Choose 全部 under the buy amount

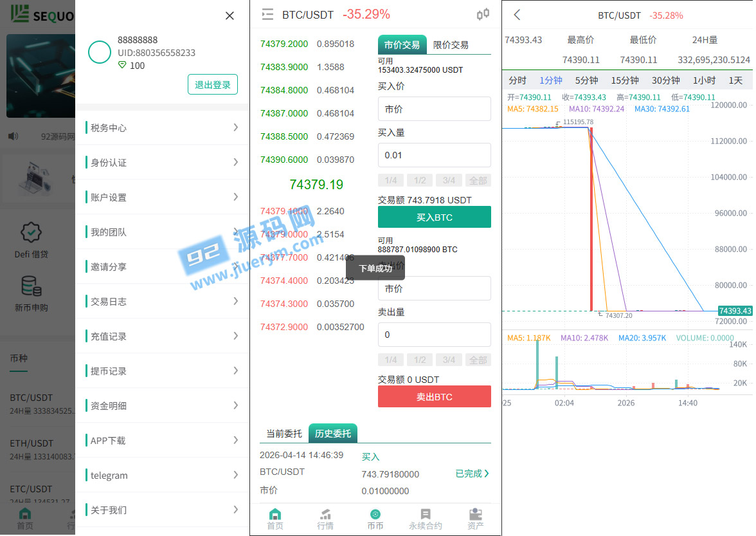(478, 180)
